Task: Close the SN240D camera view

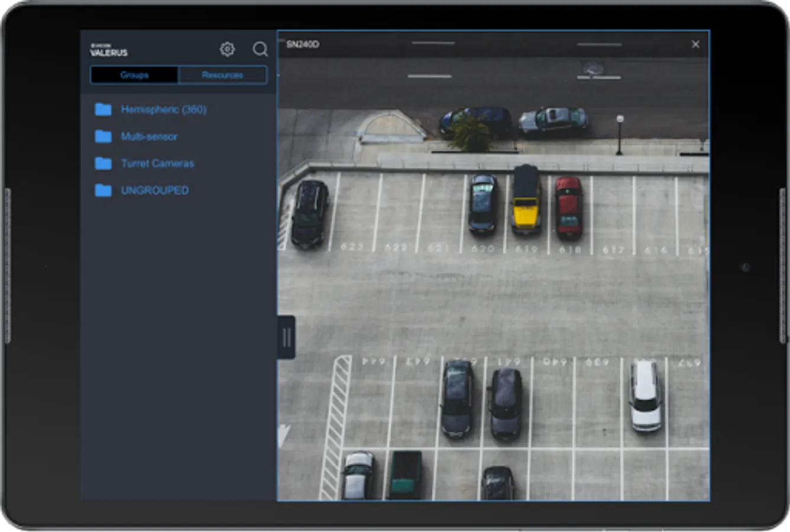Action: [695, 44]
